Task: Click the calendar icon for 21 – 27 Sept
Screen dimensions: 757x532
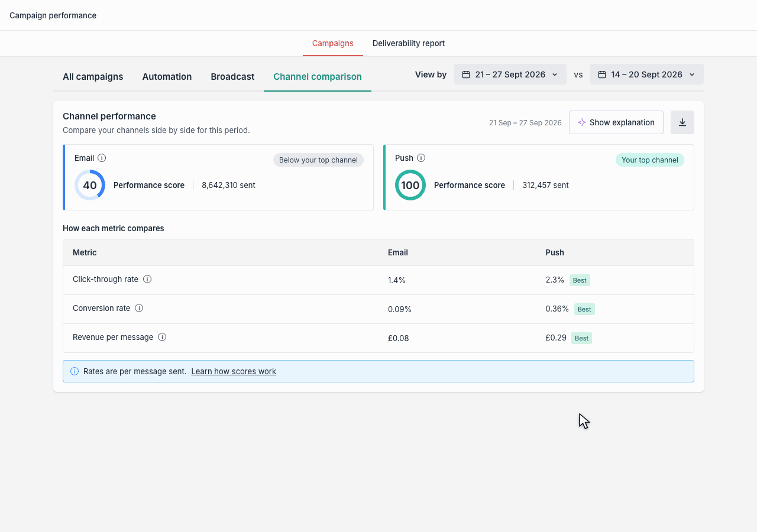Action: click(x=466, y=74)
